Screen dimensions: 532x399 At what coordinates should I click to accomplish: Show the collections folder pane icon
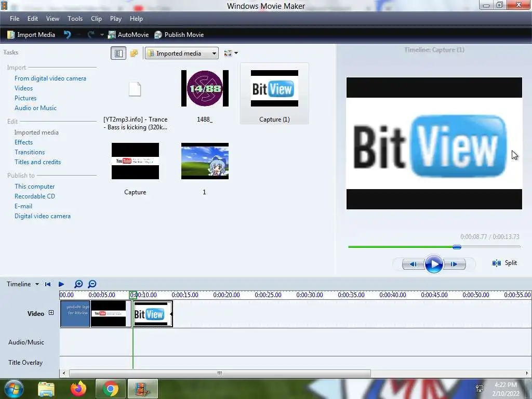tap(134, 54)
